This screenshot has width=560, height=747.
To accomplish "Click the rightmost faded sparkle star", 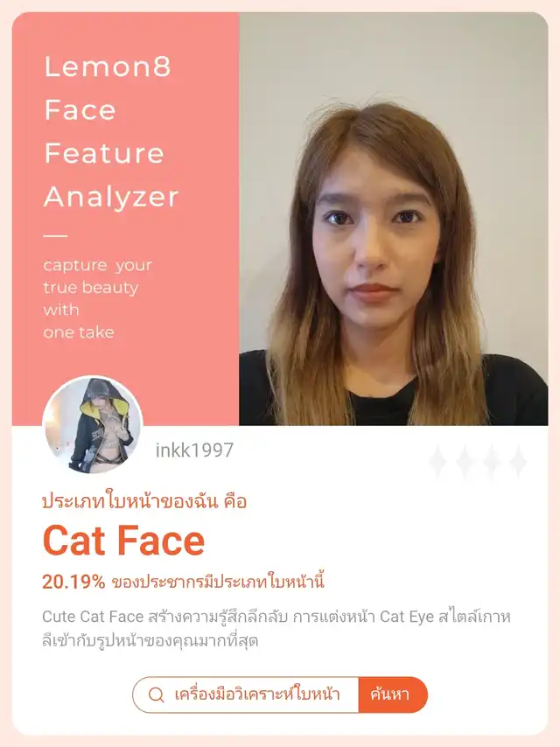I will 518,461.
